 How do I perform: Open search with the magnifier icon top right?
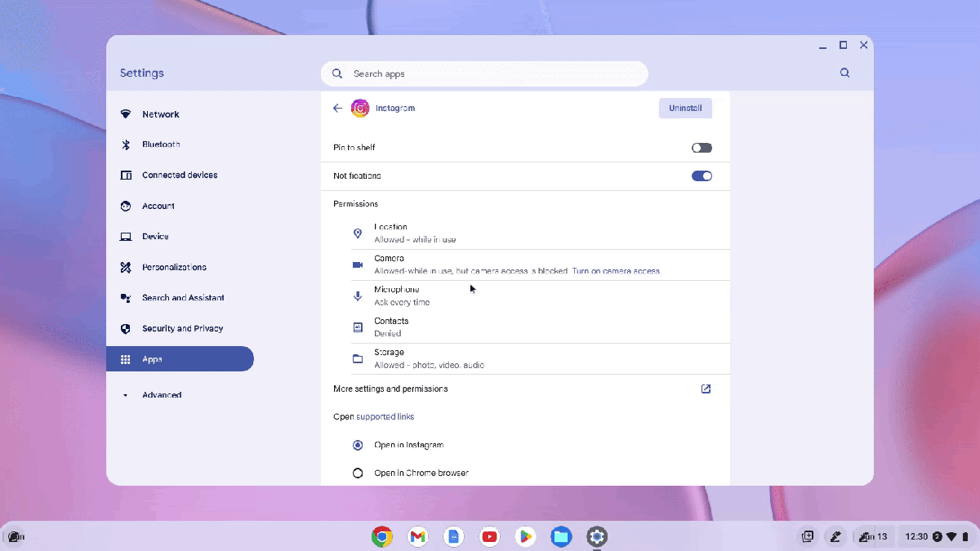coord(844,73)
